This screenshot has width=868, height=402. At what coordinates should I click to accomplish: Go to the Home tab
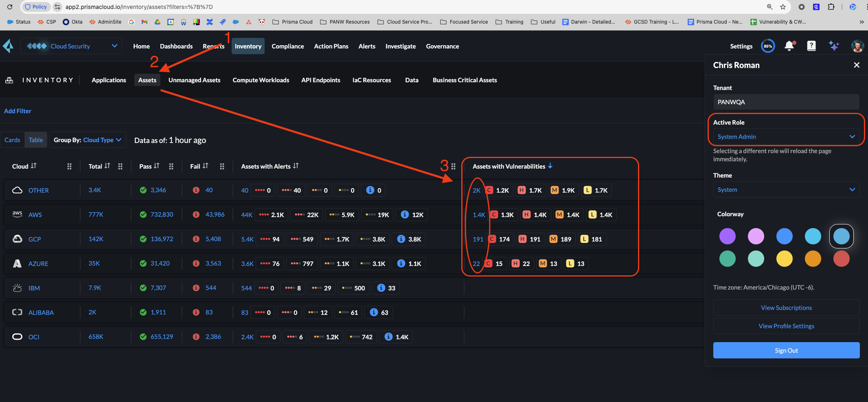coord(141,46)
